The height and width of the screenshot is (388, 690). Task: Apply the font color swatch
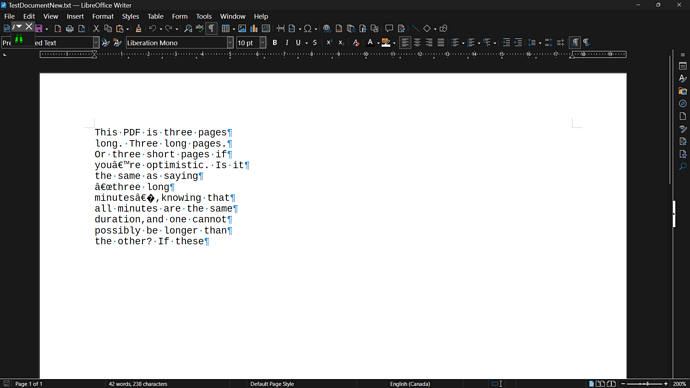pyautogui.click(x=371, y=43)
